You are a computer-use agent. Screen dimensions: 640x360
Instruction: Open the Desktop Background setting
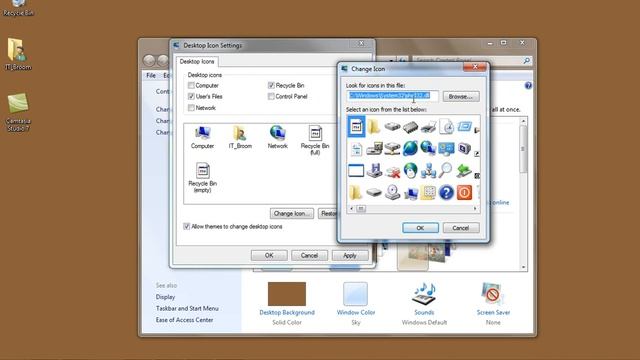(x=287, y=303)
